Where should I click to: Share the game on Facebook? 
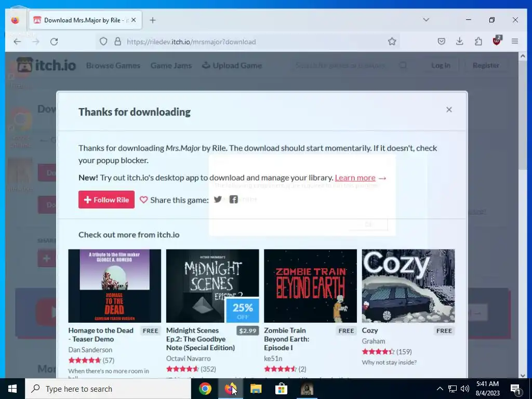pyautogui.click(x=233, y=199)
